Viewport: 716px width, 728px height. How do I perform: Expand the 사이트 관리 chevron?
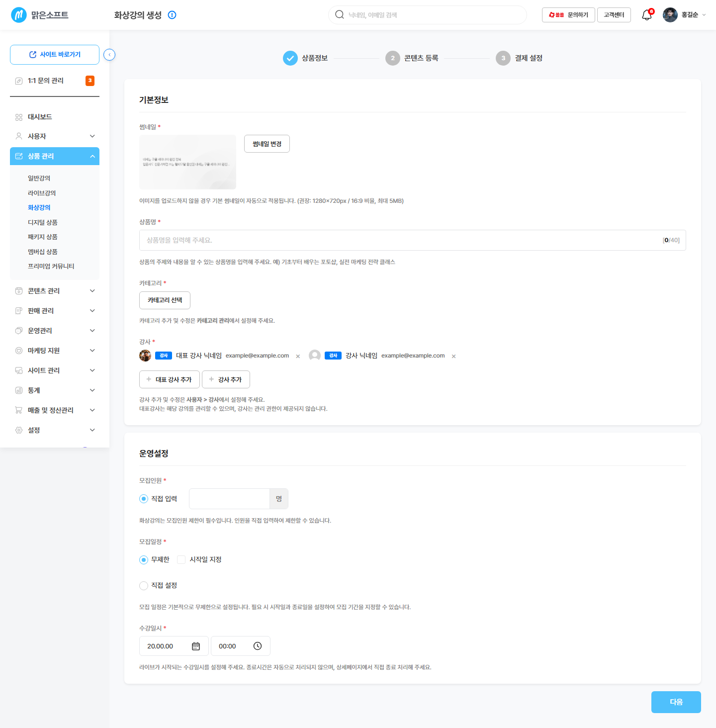[x=92, y=370]
